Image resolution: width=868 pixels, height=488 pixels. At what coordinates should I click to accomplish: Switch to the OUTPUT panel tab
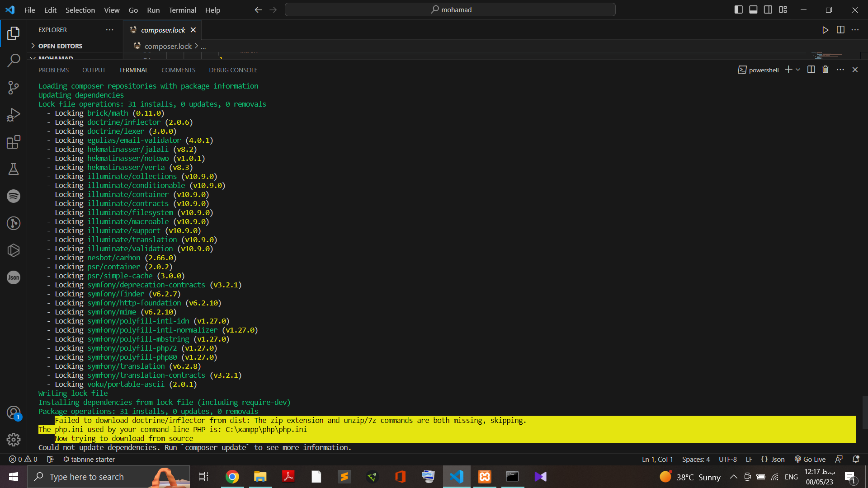point(94,70)
